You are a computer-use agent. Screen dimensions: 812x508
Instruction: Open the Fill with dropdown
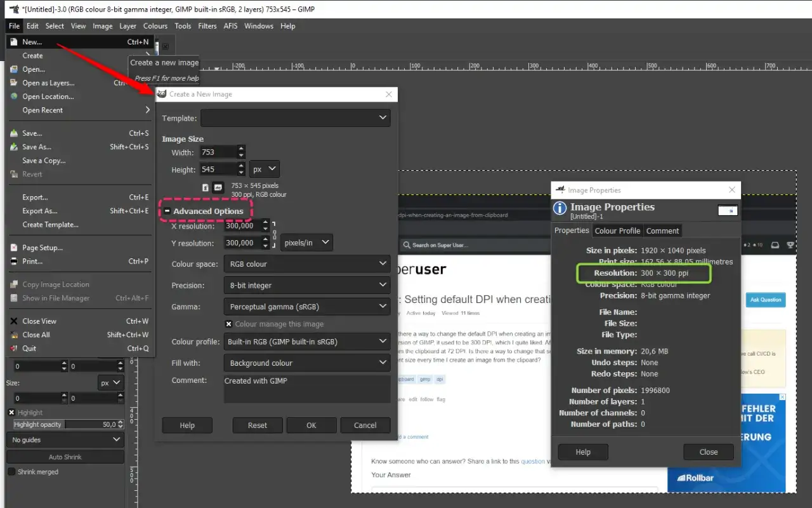coord(306,363)
